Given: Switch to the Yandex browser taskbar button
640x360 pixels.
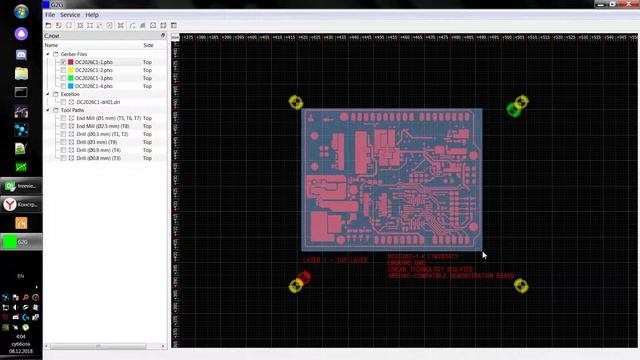Looking at the screenshot, I should click(x=21, y=204).
